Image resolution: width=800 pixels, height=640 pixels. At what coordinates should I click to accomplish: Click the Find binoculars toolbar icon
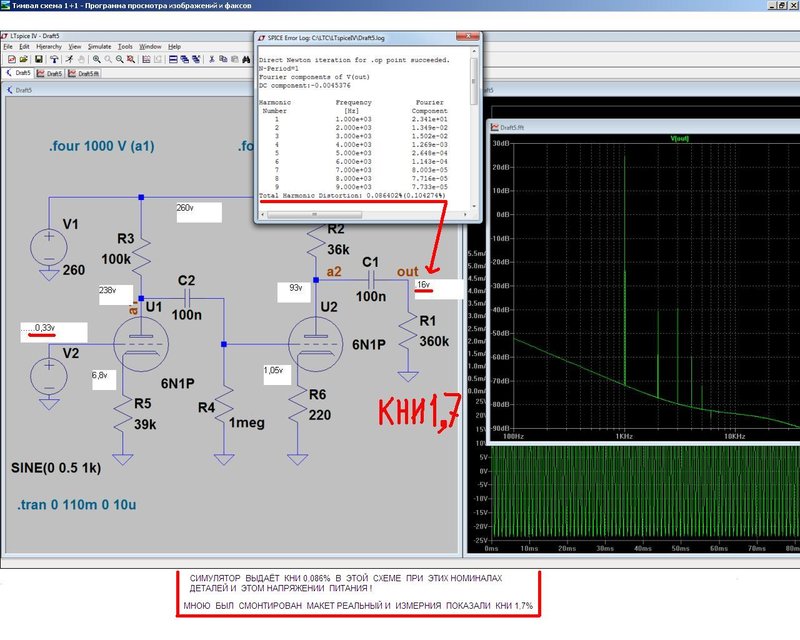click(x=246, y=59)
